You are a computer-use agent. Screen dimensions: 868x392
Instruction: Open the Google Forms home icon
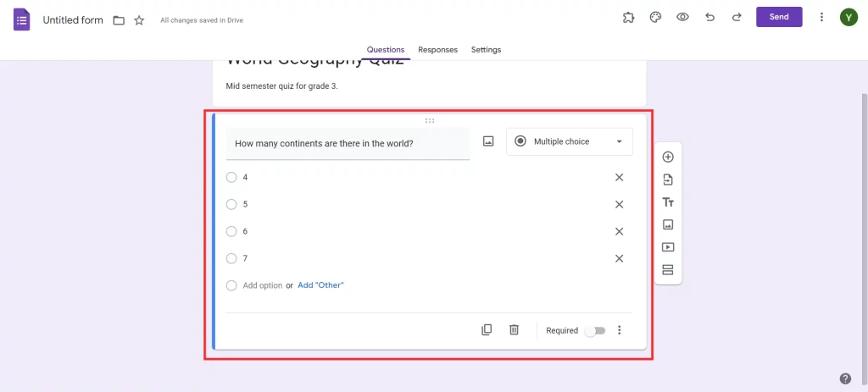[x=21, y=20]
